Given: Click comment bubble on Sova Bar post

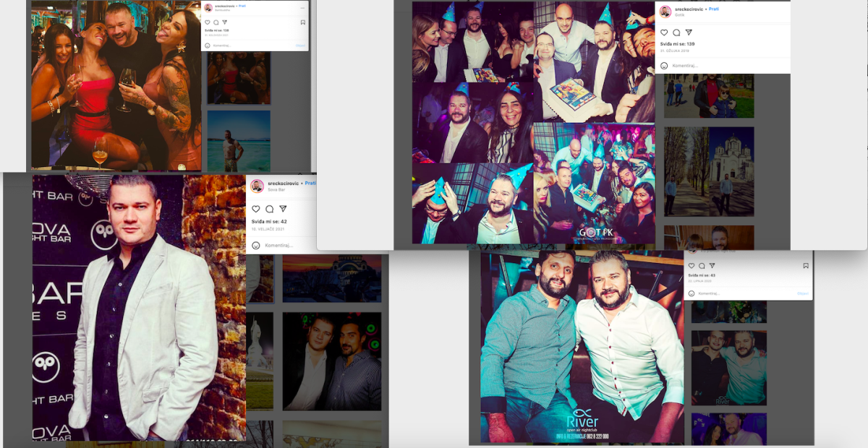Looking at the screenshot, I should (x=269, y=209).
